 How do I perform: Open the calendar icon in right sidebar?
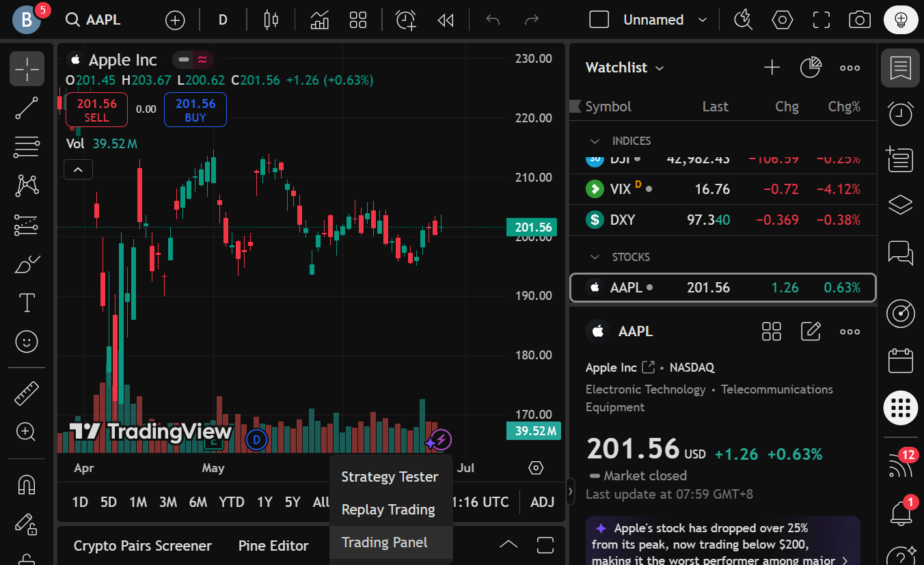[900, 360]
